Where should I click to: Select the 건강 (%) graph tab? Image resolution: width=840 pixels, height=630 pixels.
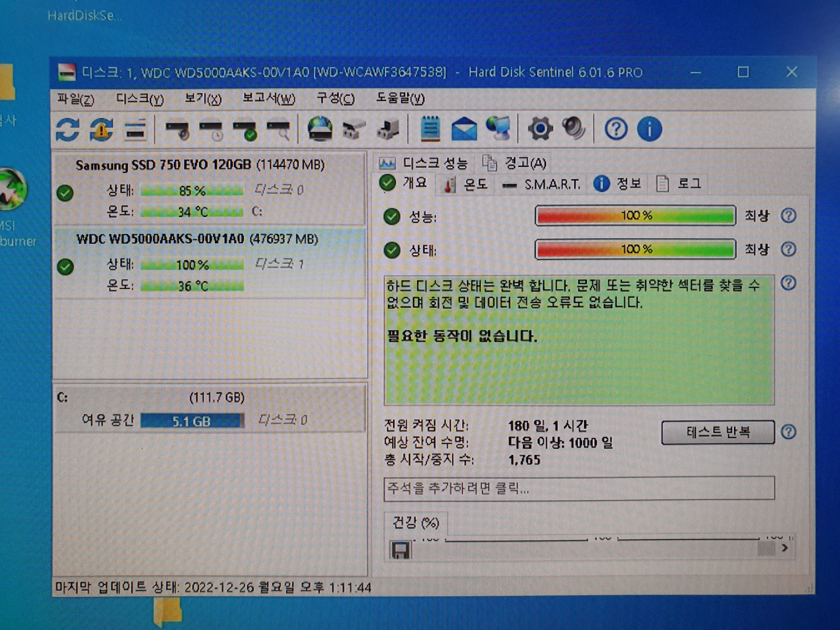[x=415, y=523]
